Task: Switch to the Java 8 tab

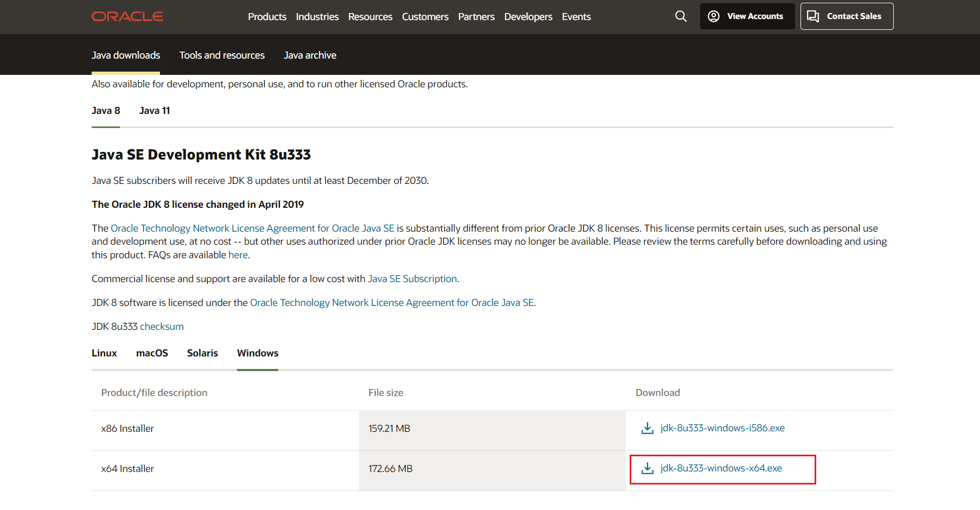Action: click(x=106, y=111)
